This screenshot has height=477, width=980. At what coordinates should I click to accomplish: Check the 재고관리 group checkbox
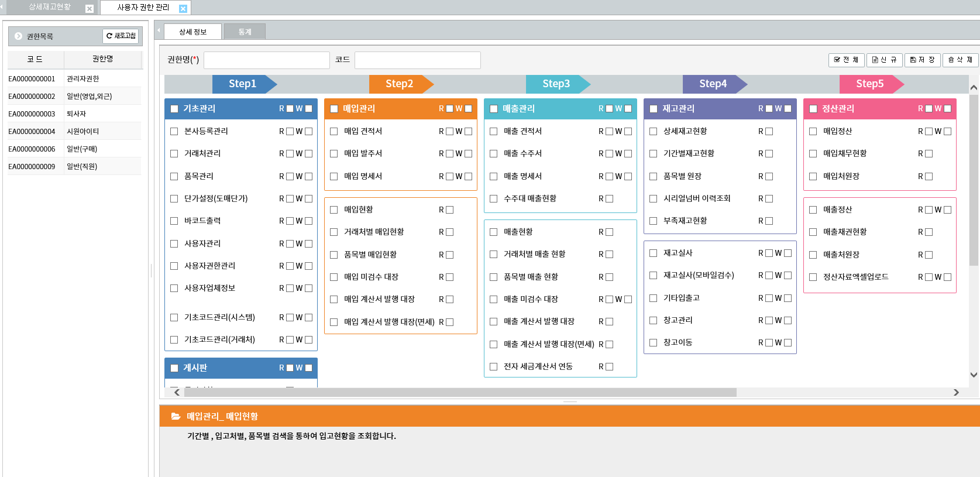(654, 109)
